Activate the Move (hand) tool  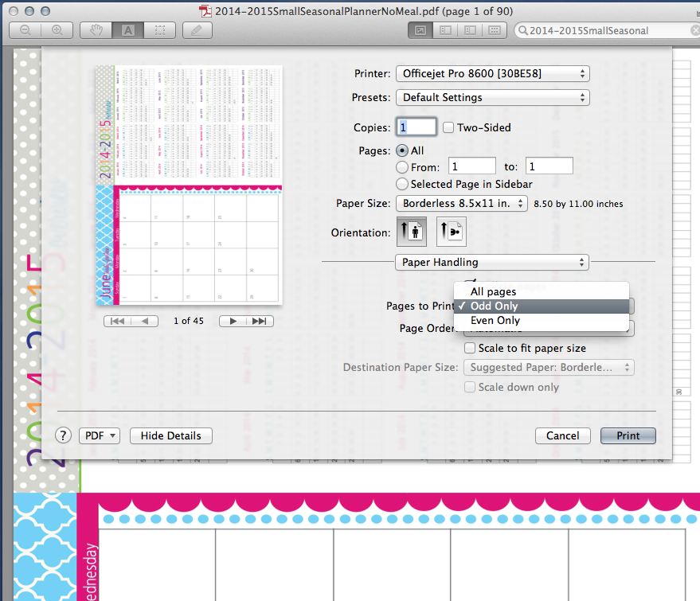point(96,29)
